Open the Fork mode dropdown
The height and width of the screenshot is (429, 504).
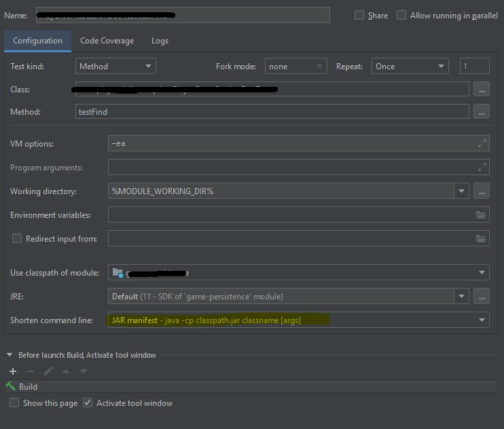(295, 66)
